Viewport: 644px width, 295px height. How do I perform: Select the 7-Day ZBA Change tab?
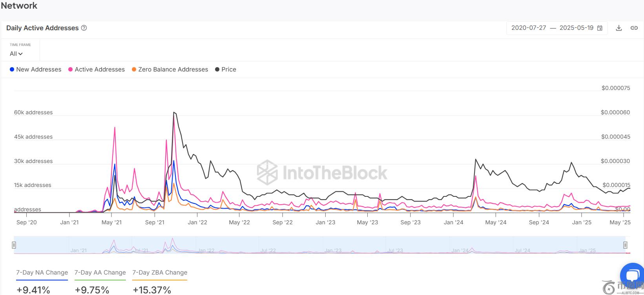(x=160, y=273)
